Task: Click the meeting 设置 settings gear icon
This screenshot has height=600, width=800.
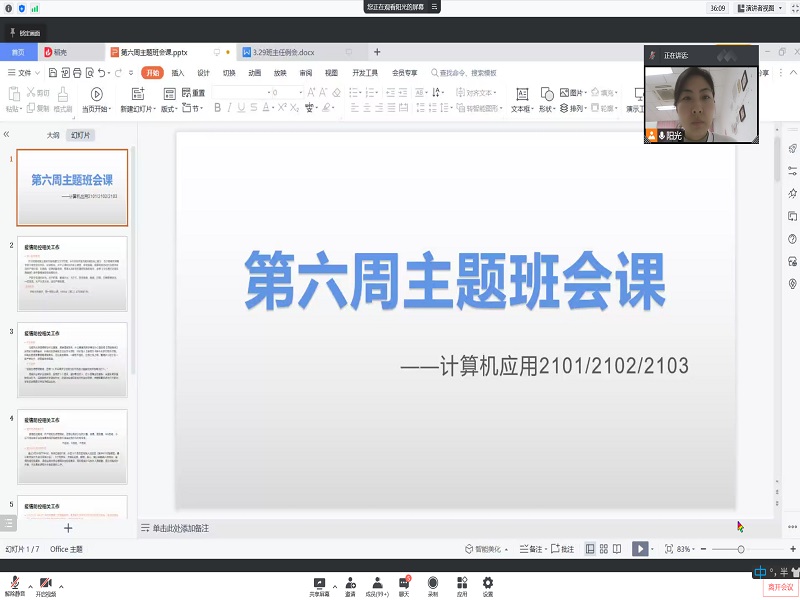Action: point(488,582)
